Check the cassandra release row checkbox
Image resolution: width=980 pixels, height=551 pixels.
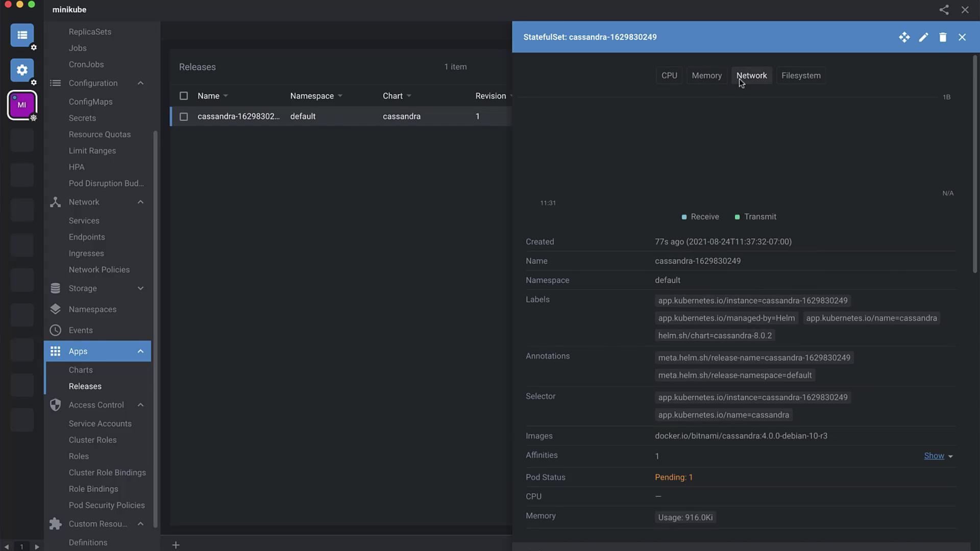pos(184,117)
